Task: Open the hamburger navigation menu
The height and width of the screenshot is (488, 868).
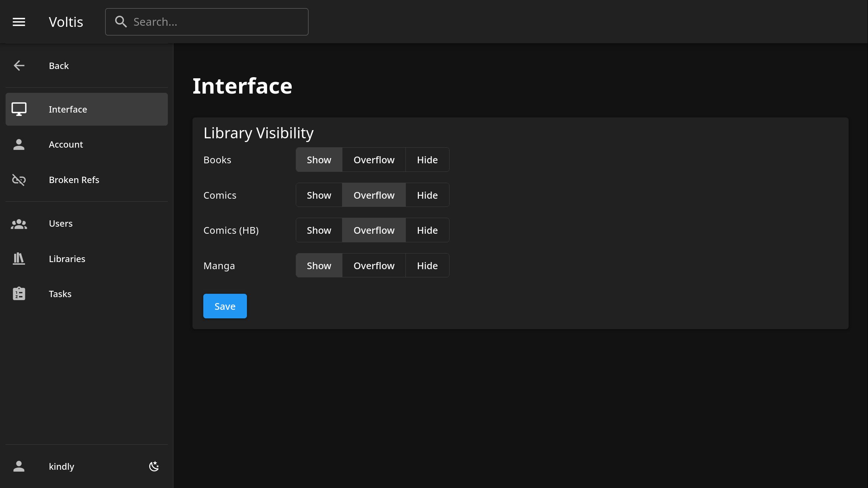Action: pos(19,22)
